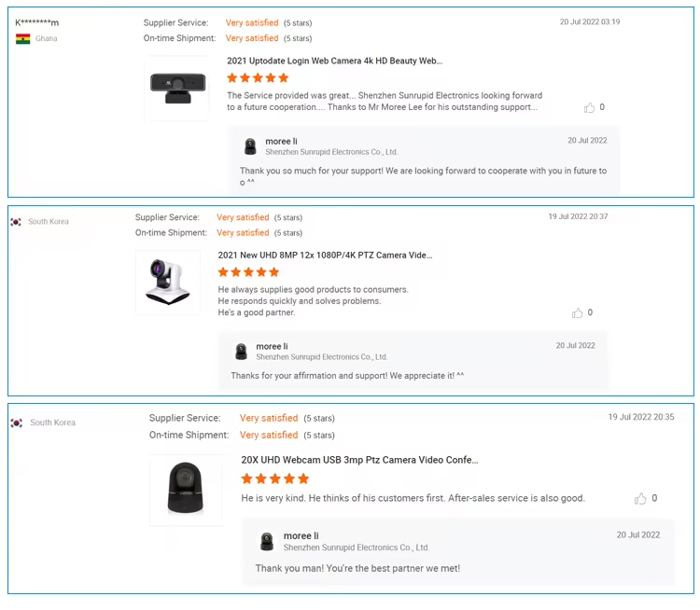Click the five-star rating on first review
The image size is (700, 610).
(258, 78)
